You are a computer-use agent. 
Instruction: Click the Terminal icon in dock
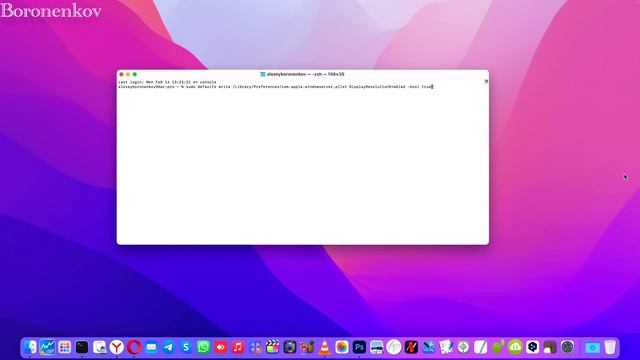click(x=82, y=347)
